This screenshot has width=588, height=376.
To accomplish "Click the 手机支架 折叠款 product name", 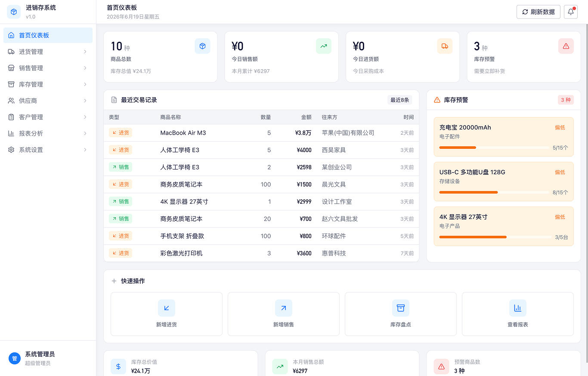I will pos(182,236).
